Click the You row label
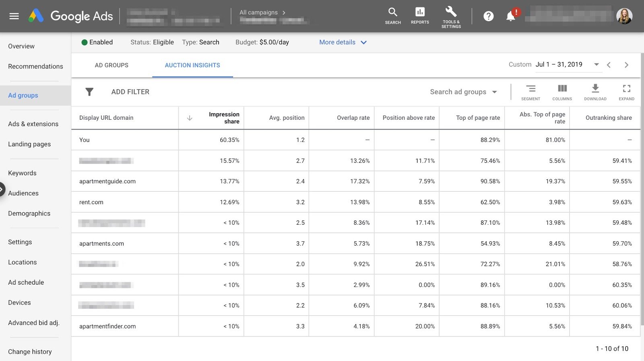Viewport: 644px width, 361px height. tap(85, 140)
